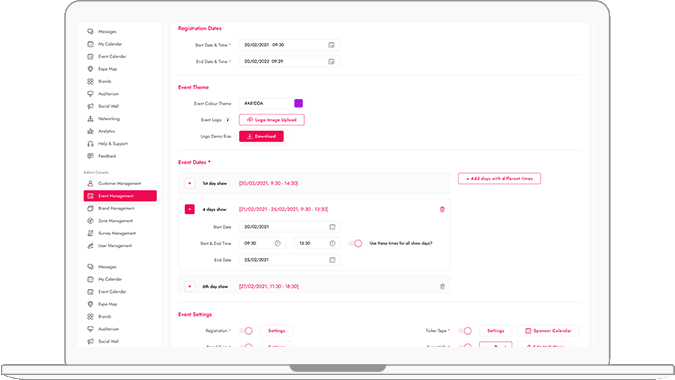Click the Logo Image Upload button
This screenshot has width=675, height=380.
click(x=272, y=120)
